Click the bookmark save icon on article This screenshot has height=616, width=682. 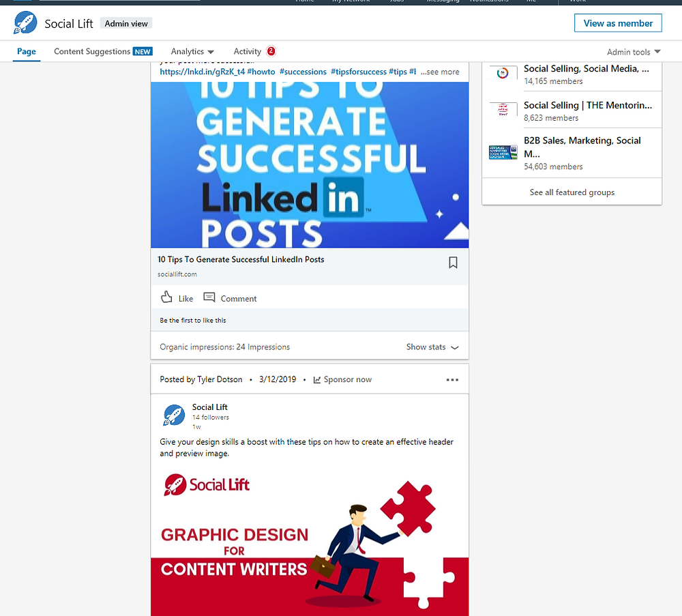pyautogui.click(x=453, y=263)
